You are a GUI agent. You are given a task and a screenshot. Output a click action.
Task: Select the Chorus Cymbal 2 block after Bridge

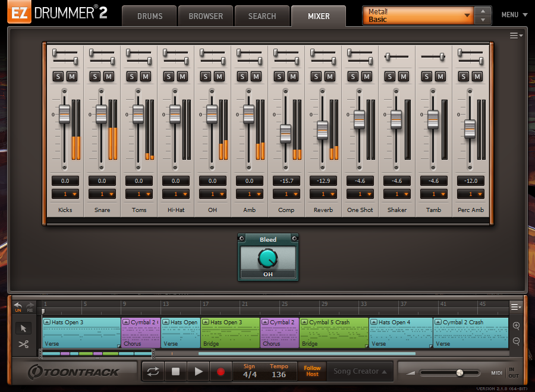[x=280, y=333]
